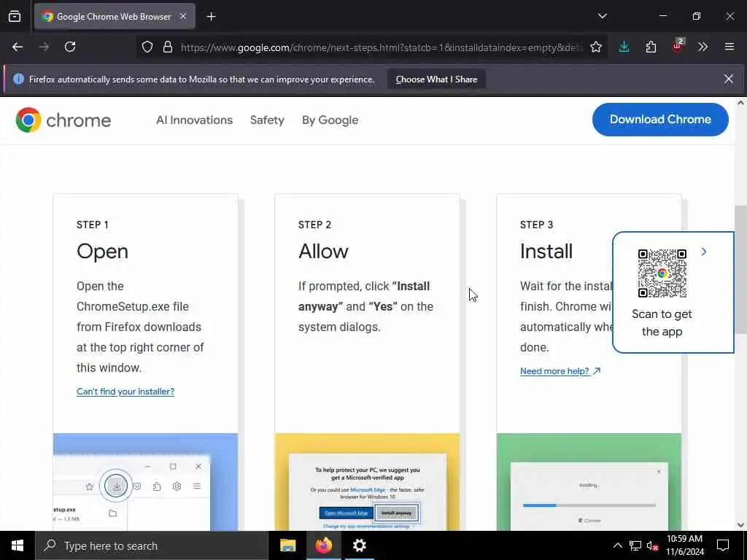This screenshot has width=747, height=560.
Task: Click Step 2 Allow illustration image
Action: pyautogui.click(x=367, y=481)
